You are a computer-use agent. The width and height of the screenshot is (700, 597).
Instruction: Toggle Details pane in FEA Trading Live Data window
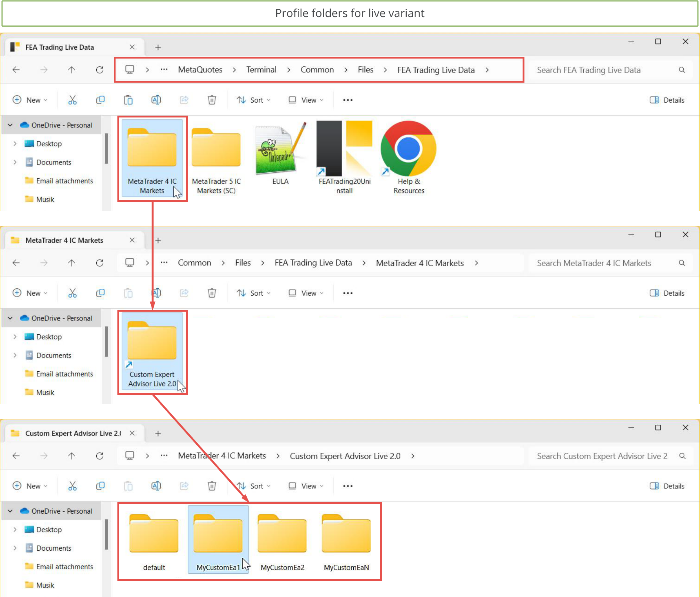[x=667, y=100]
